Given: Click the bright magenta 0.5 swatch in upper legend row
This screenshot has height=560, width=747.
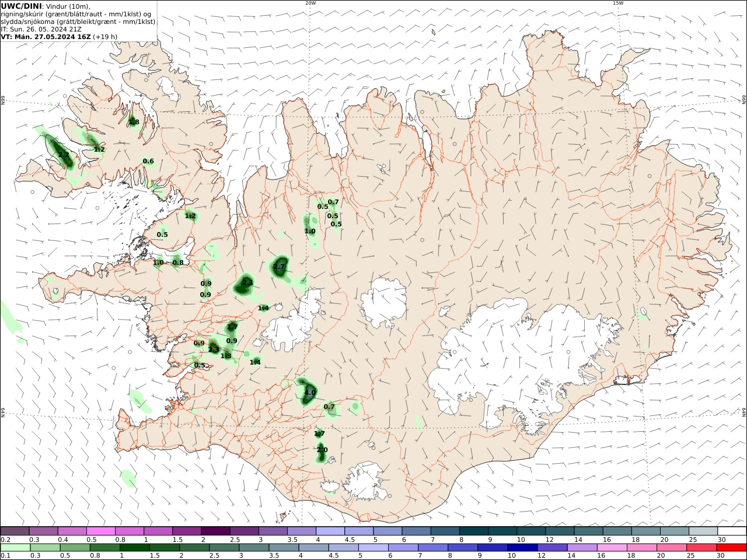Looking at the screenshot, I should pyautogui.click(x=100, y=531).
